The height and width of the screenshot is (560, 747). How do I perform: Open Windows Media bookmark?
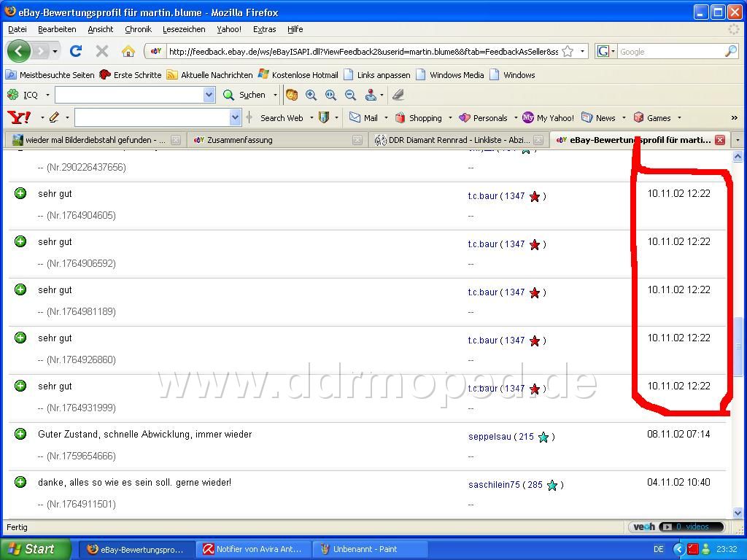point(450,75)
